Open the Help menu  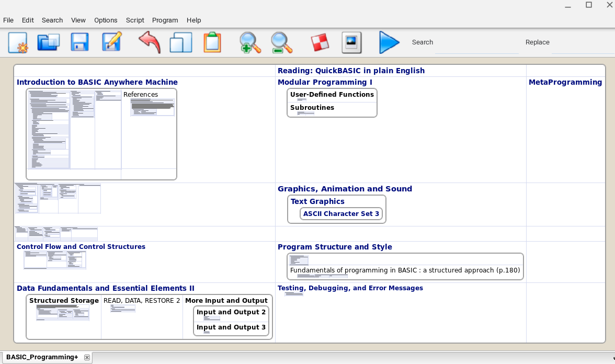tap(193, 20)
